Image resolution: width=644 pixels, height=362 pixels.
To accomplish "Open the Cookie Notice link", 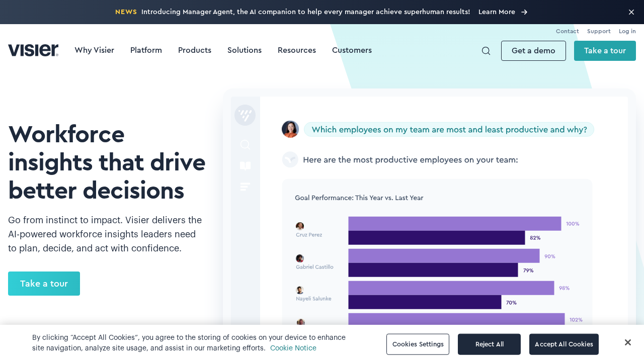I will click(x=293, y=348).
